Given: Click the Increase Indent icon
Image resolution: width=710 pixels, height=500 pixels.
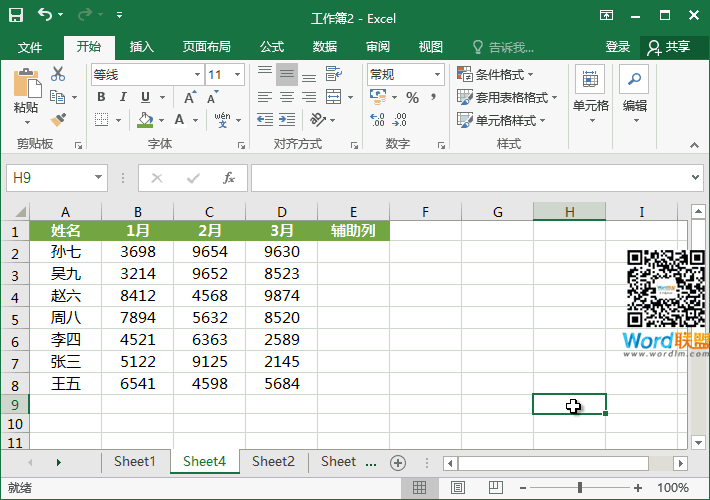Looking at the screenshot, I should 287,120.
